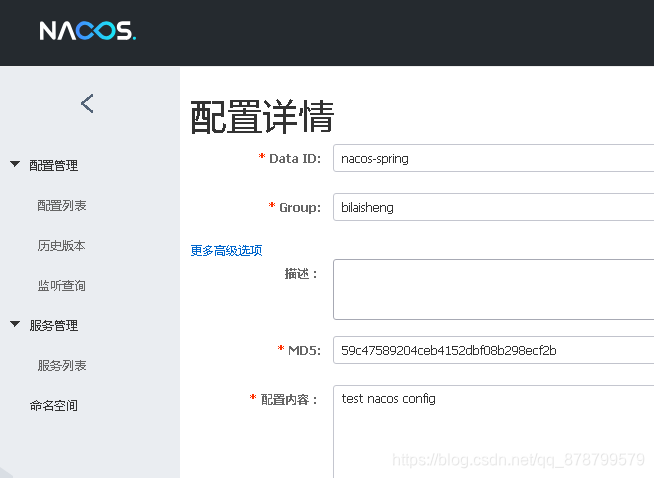Open 命名空间 page
Screen dimensions: 654x478
(x=53, y=405)
